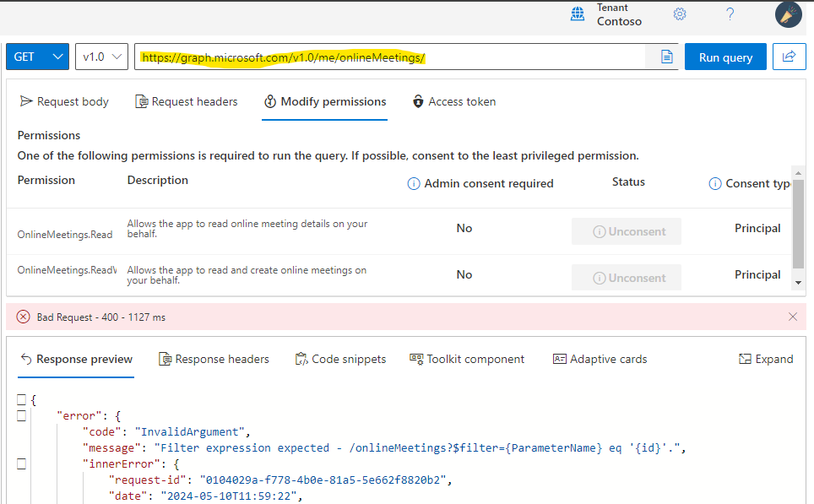The image size is (814, 504).
Task: Click the profile avatar in top-right corner
Action: click(787, 14)
